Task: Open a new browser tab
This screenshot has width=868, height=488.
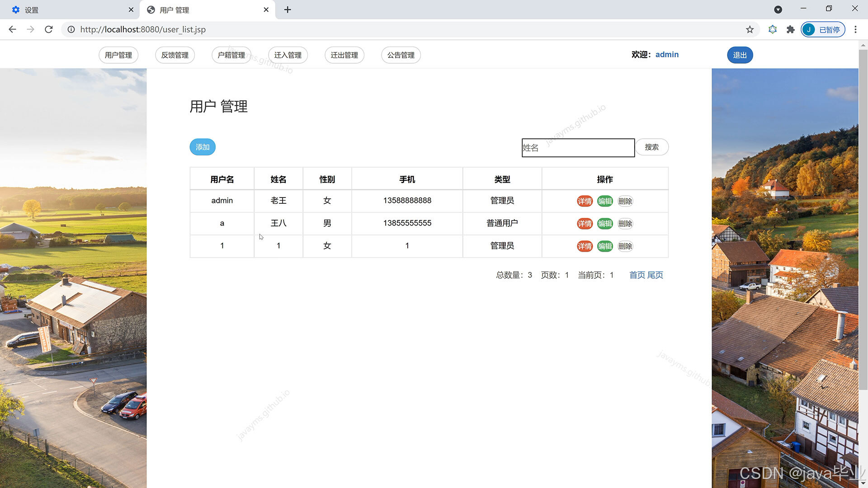Action: (288, 9)
